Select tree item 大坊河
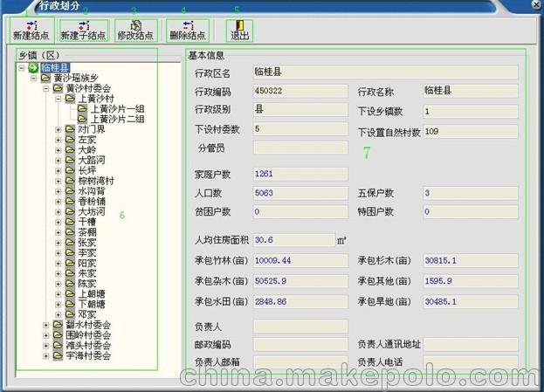Viewport: 544px width, 392px height. (92, 211)
